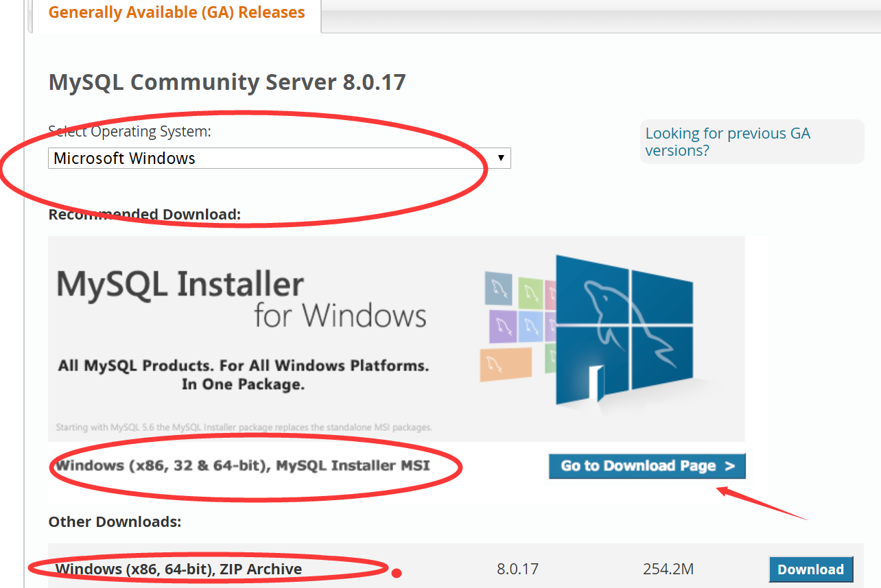Click the orange dolphin tile icon

point(506,364)
